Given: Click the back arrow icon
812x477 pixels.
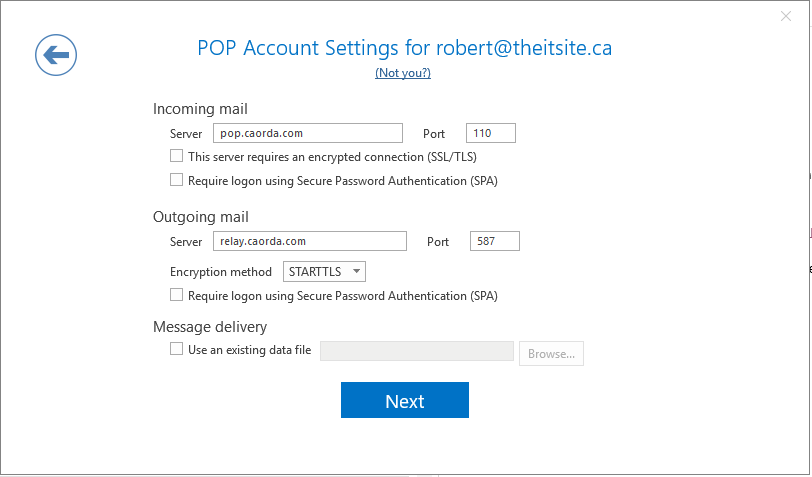Looking at the screenshot, I should [56, 55].
